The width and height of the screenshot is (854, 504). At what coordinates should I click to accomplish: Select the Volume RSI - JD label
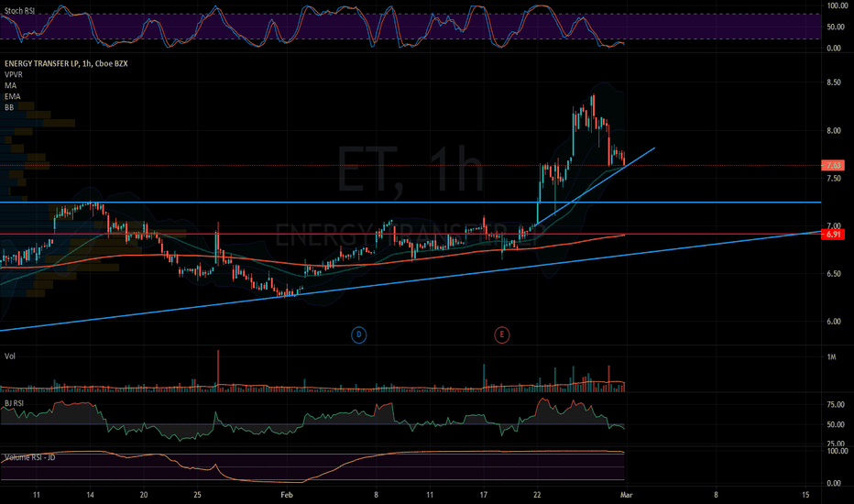coord(30,457)
